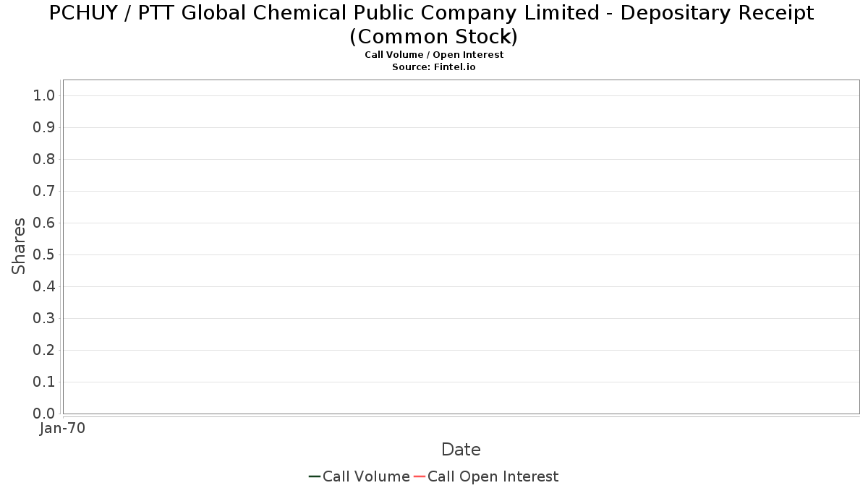Click the 0.9 y-axis tick label
The width and height of the screenshot is (868, 488).
click(x=44, y=128)
